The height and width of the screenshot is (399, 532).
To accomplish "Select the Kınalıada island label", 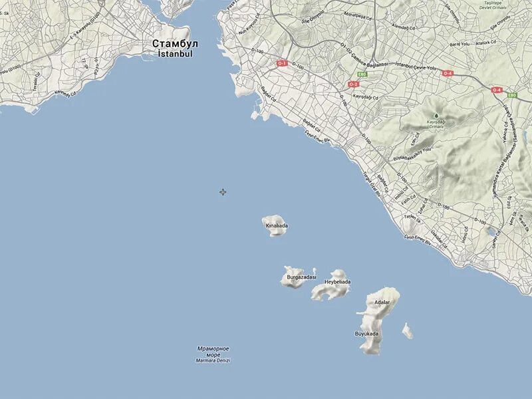I will click(x=277, y=225).
